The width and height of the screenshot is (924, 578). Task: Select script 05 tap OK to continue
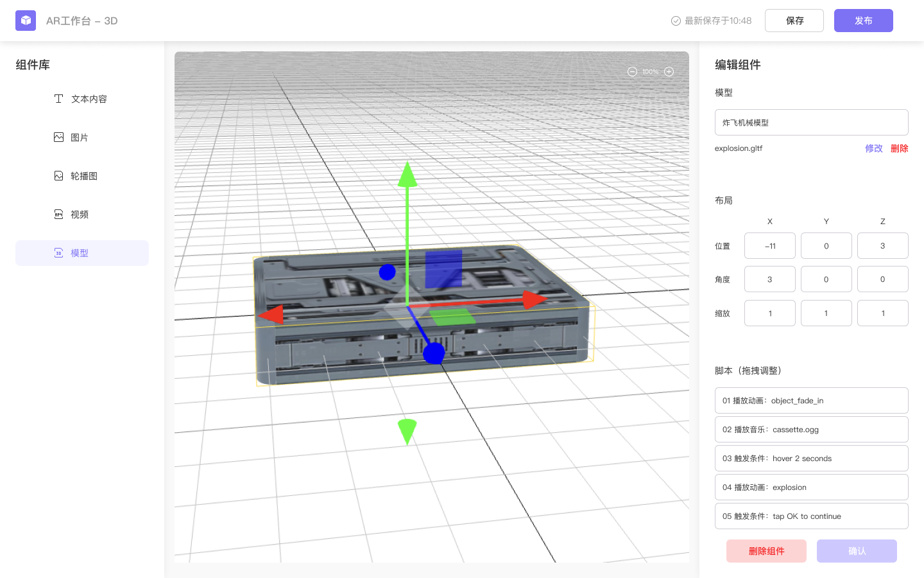click(812, 516)
